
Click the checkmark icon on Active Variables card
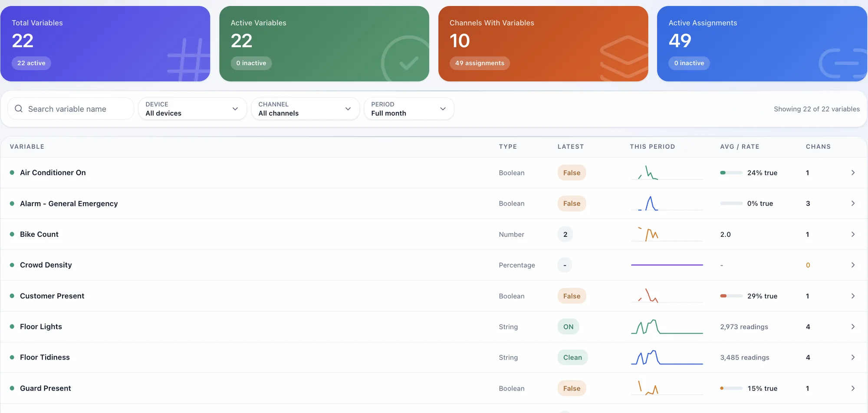point(405,59)
